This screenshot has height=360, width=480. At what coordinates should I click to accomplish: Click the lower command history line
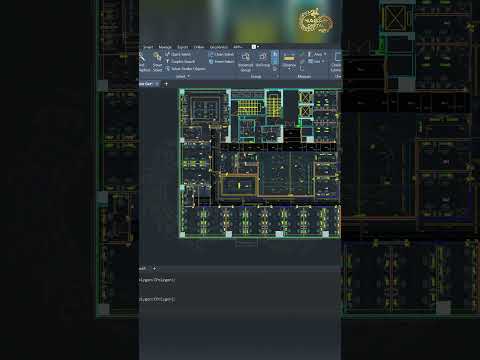pyautogui.click(x=157, y=299)
